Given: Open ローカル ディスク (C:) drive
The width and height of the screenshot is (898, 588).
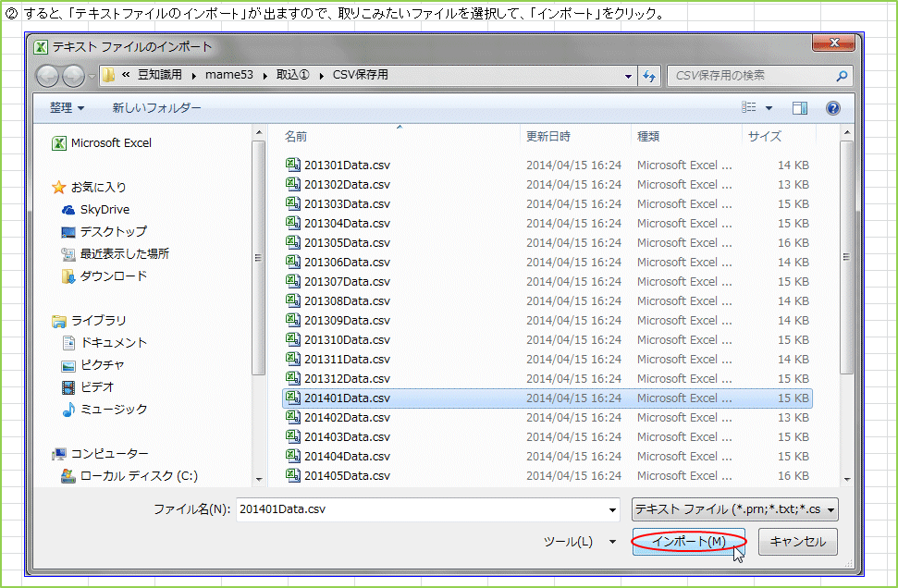Looking at the screenshot, I should click(x=129, y=476).
